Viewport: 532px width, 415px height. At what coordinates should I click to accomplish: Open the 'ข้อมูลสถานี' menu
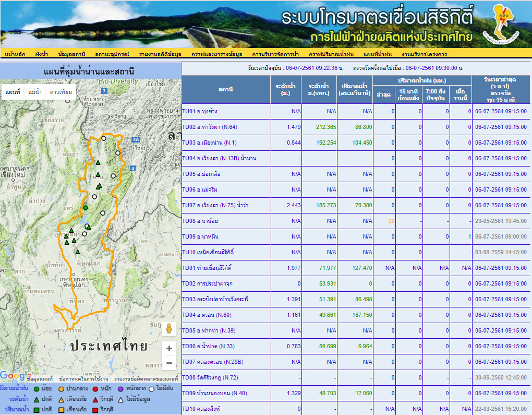[71, 54]
